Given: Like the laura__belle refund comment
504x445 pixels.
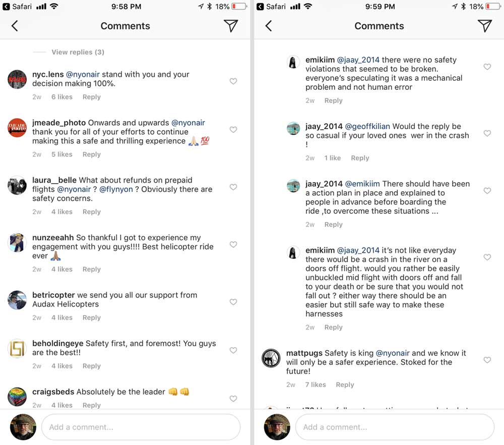Looking at the screenshot, I should pyautogui.click(x=233, y=187).
